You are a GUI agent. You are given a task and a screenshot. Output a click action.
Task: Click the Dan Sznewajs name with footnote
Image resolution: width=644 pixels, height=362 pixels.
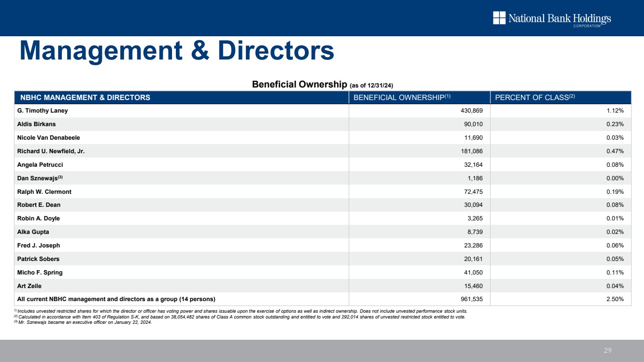click(40, 178)
